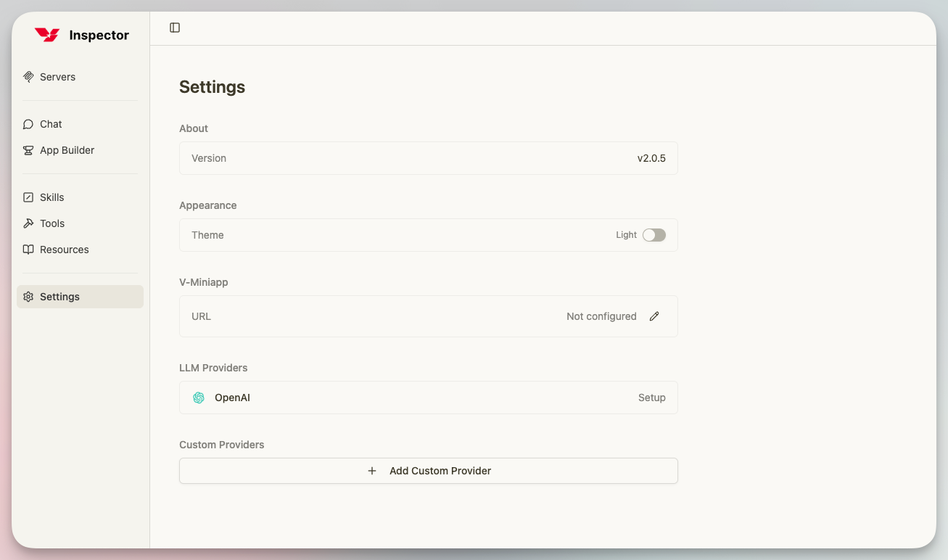The image size is (948, 560).
Task: Open App Builder page
Action: 80,150
